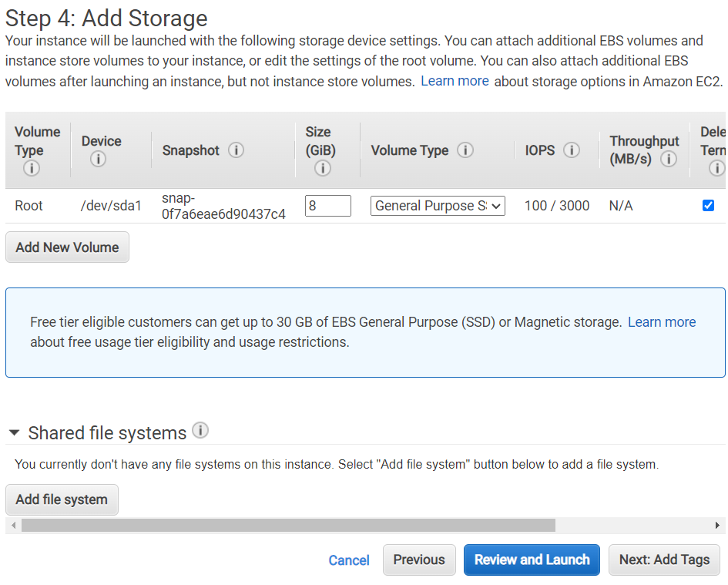
Task: Click the Device column info icon
Action: tap(98, 160)
